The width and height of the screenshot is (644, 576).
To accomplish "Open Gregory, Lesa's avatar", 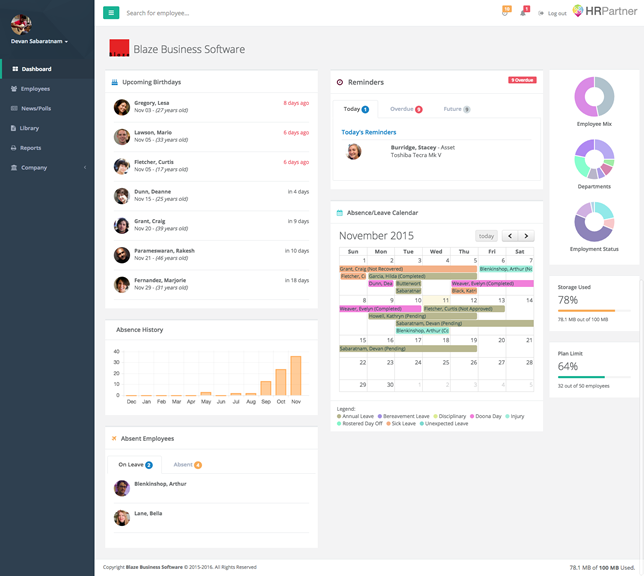I will (x=122, y=107).
